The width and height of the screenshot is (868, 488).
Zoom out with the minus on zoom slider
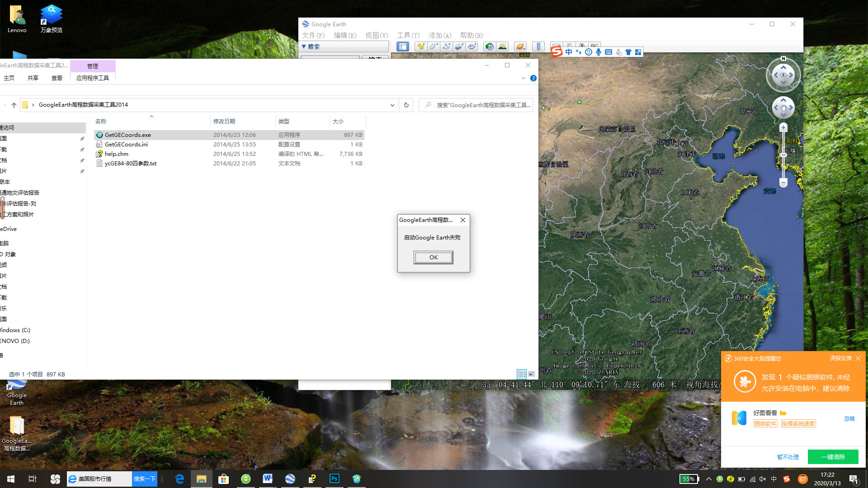[x=783, y=183]
